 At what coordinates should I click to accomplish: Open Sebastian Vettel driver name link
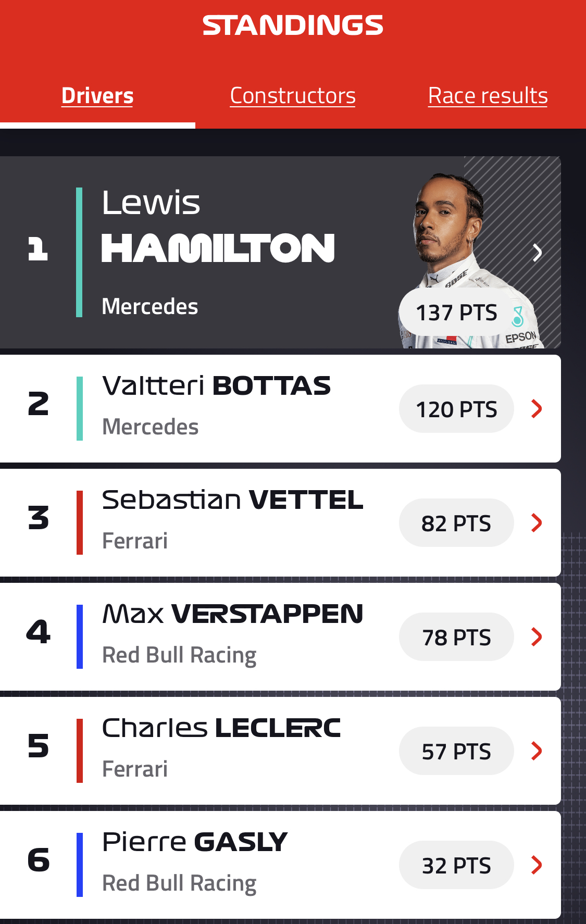(232, 500)
